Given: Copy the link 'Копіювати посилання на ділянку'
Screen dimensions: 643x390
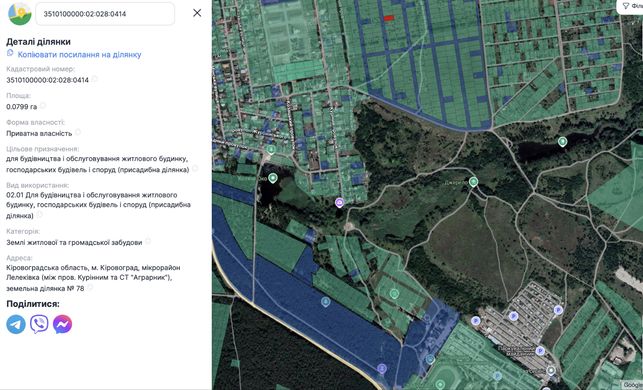Looking at the screenshot, I should click(79, 54).
